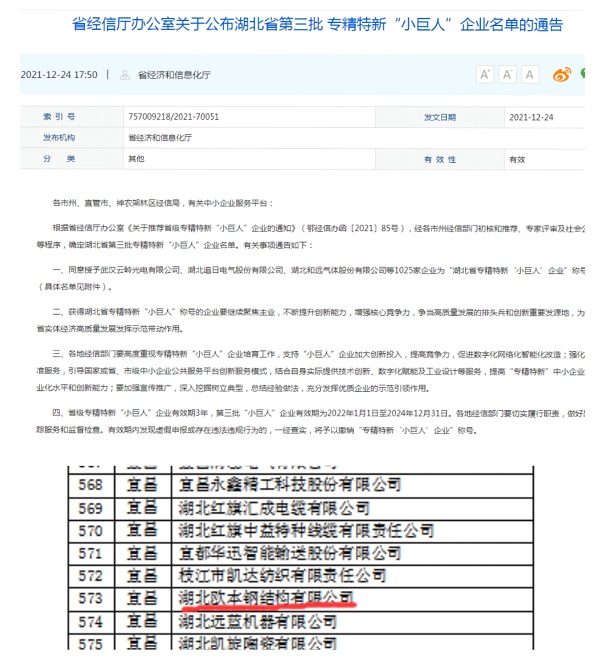The image size is (600, 665).
Task: Select row 568 宜昌永鑫精工科技股份有限公司
Action: point(300,485)
